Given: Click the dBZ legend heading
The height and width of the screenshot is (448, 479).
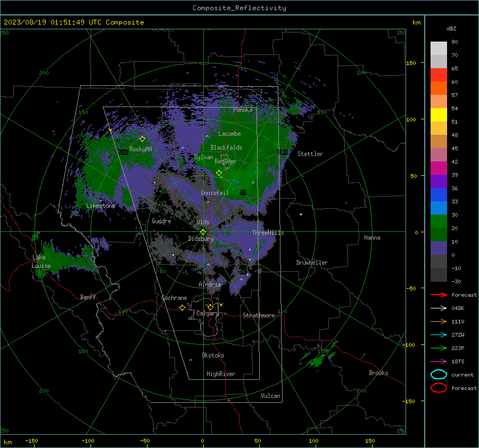Looking at the screenshot, I should click(x=451, y=29).
